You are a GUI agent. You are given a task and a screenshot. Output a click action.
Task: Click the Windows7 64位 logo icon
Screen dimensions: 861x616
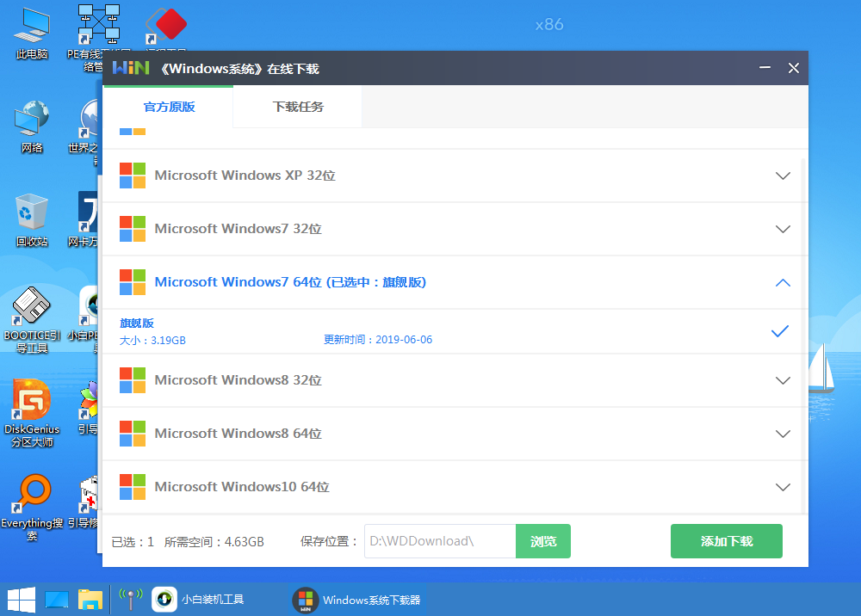pyautogui.click(x=133, y=282)
